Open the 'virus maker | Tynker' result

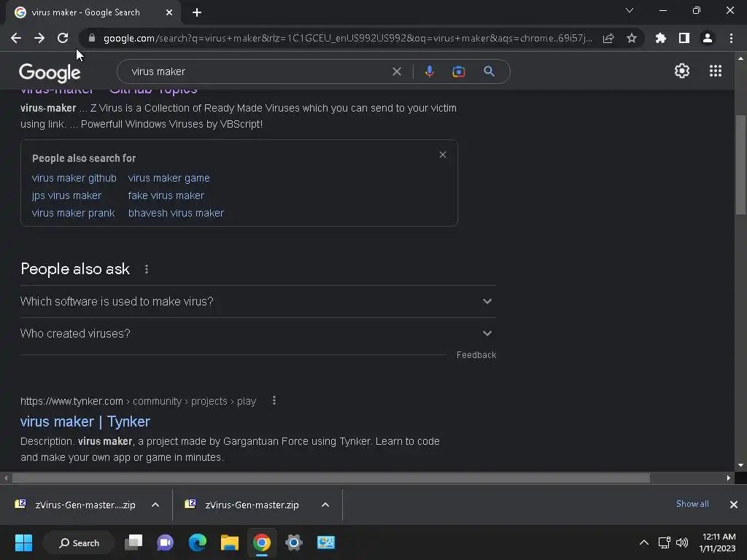pos(85,422)
